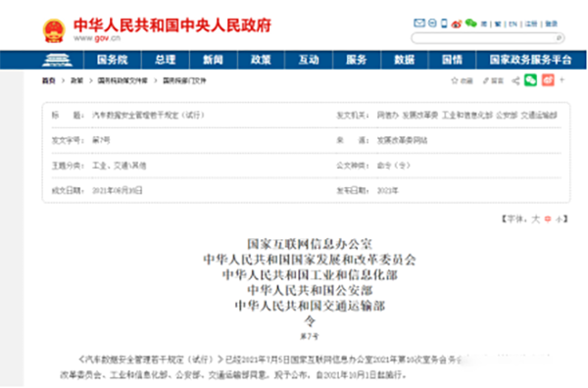Screen dimensions: 588x388
Task: Select the small 小 font size option
Action: 560,219
